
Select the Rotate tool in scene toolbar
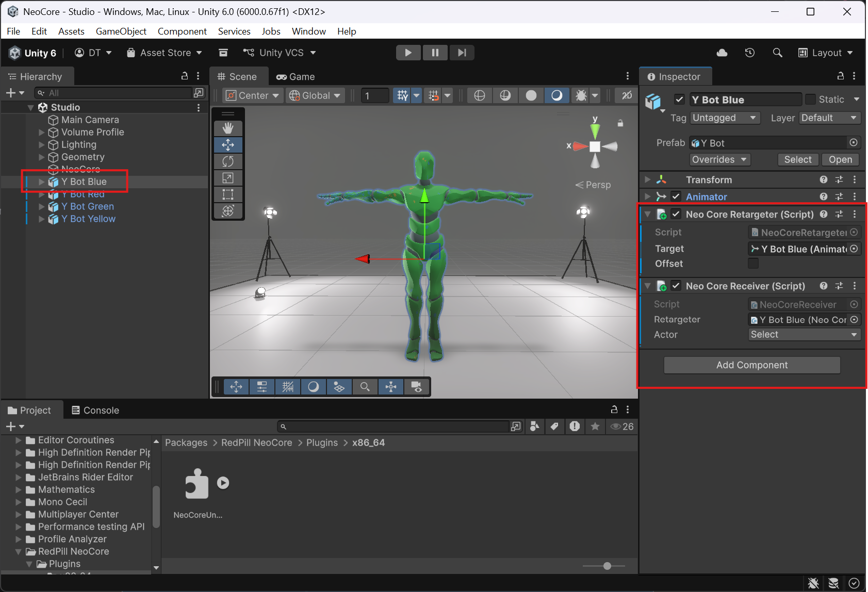(228, 161)
